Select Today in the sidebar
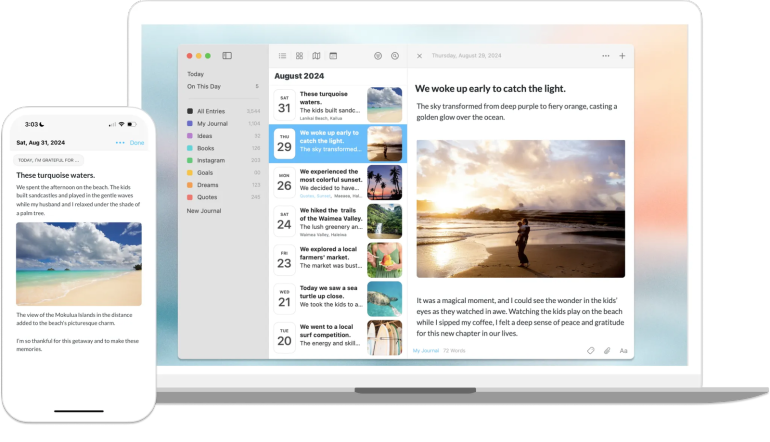This screenshot has width=770, height=442. [195, 74]
